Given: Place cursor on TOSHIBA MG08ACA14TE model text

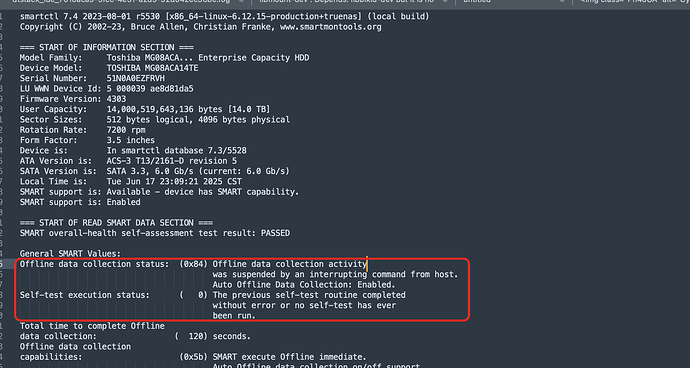Looking at the screenshot, I should 152,68.
